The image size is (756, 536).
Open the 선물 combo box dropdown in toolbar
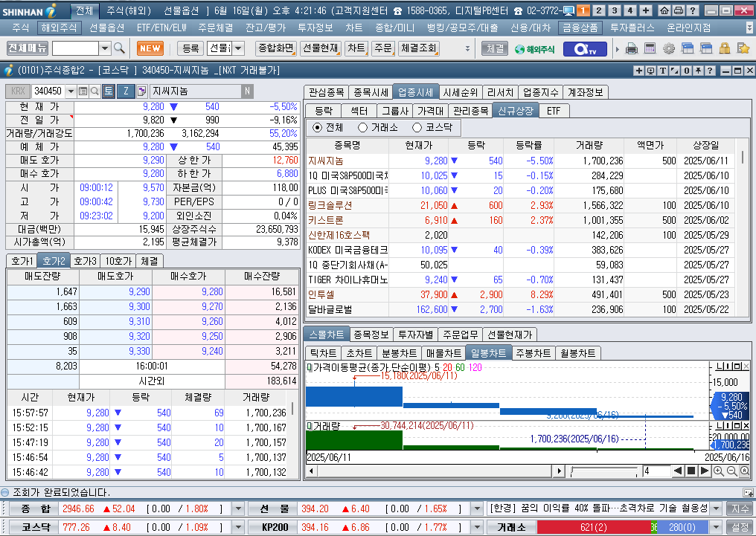coord(238,48)
